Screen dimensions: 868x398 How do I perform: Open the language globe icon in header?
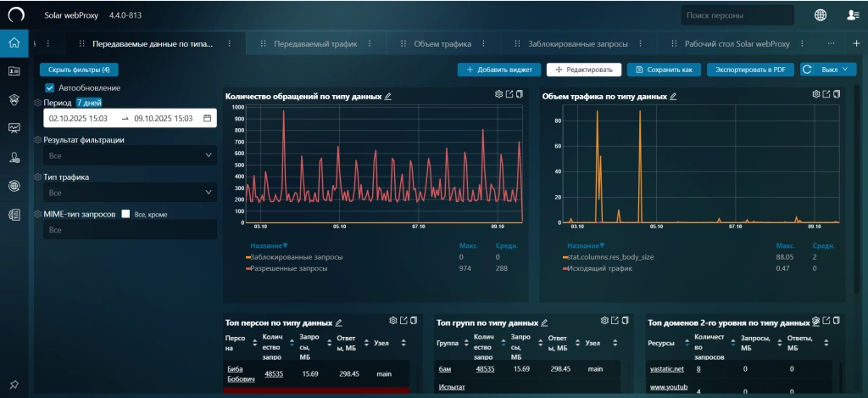coord(821,14)
